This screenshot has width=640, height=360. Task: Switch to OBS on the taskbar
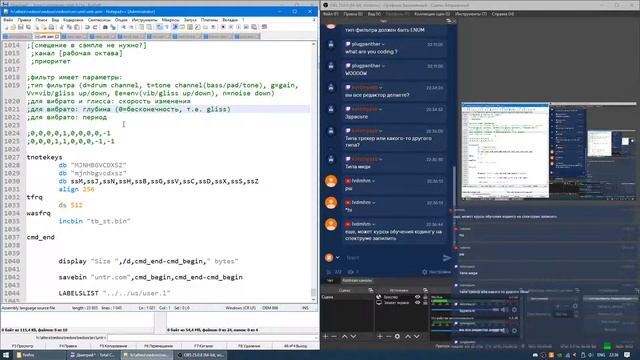[201, 355]
